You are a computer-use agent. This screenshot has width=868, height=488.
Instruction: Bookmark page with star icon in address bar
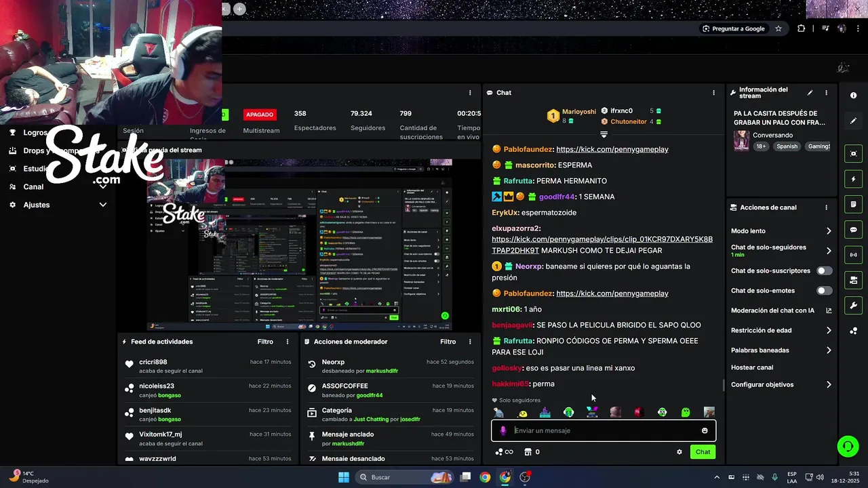click(x=778, y=28)
